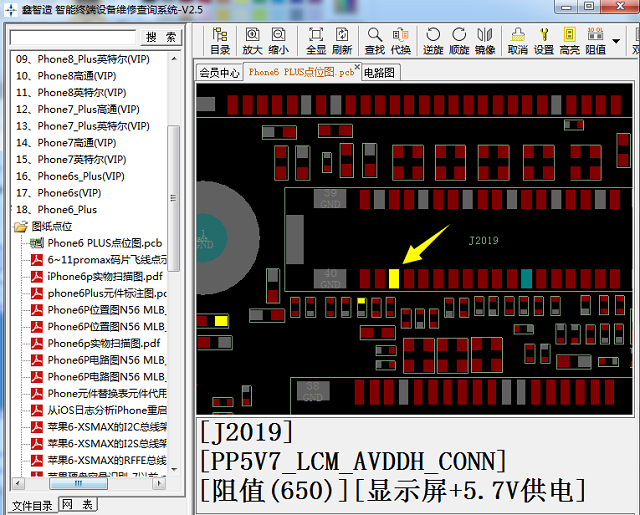This screenshot has height=515, width=640.
Task: Open the 代换 replacement tool
Action: [x=400, y=41]
